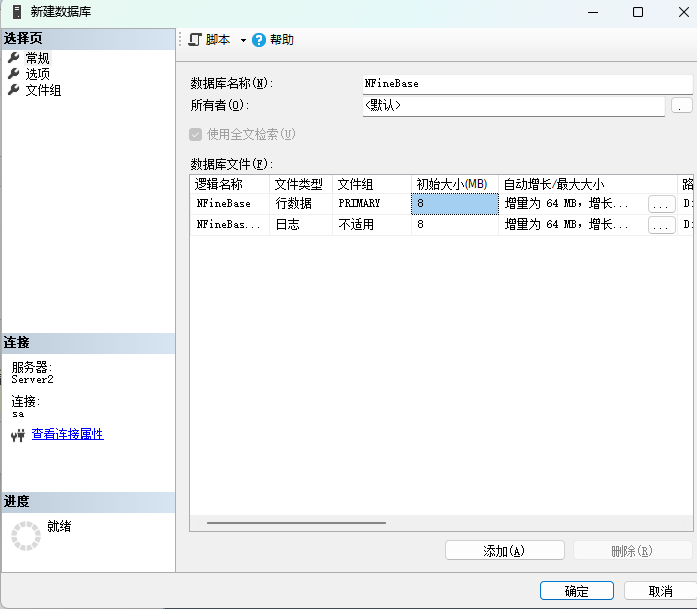This screenshot has width=697, height=609.
Task: Click the 文件类型 column header
Action: tap(301, 184)
